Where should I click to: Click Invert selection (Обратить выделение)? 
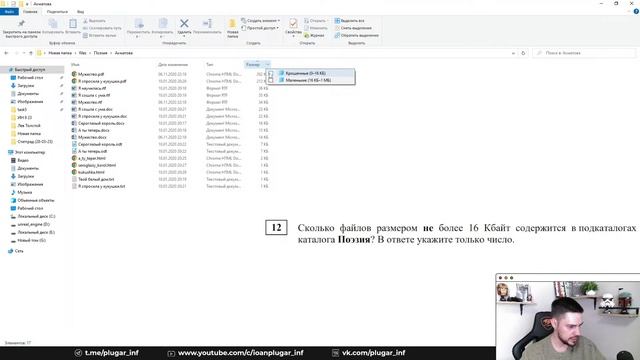click(356, 35)
